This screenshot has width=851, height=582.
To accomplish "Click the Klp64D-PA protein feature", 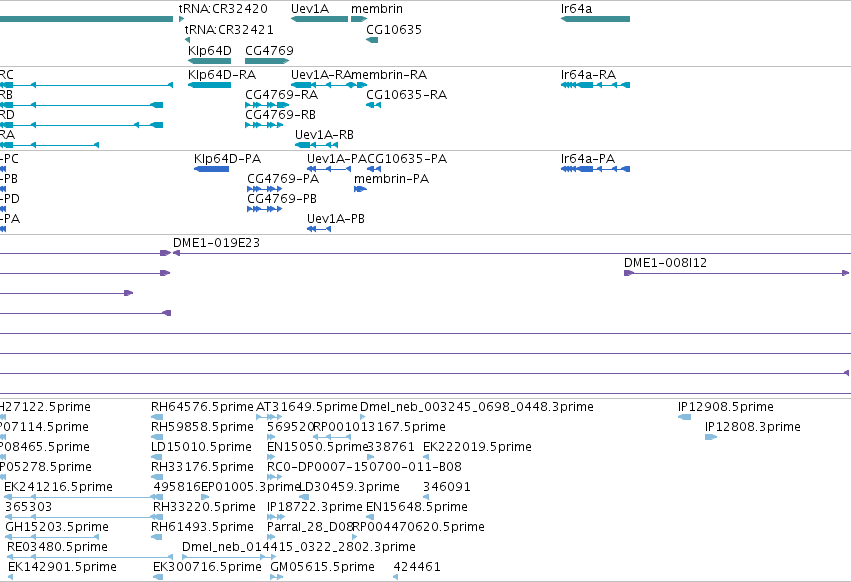I will click(212, 169).
